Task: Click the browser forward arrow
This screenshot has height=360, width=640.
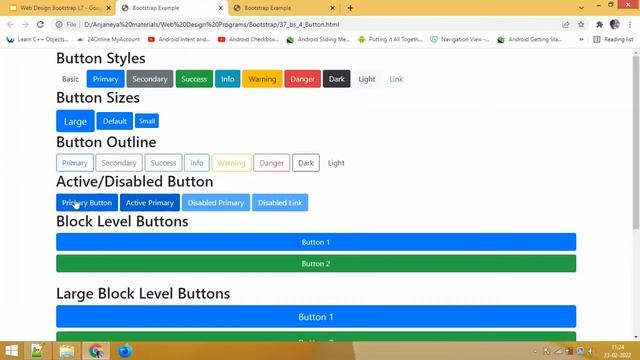Action: [25, 24]
